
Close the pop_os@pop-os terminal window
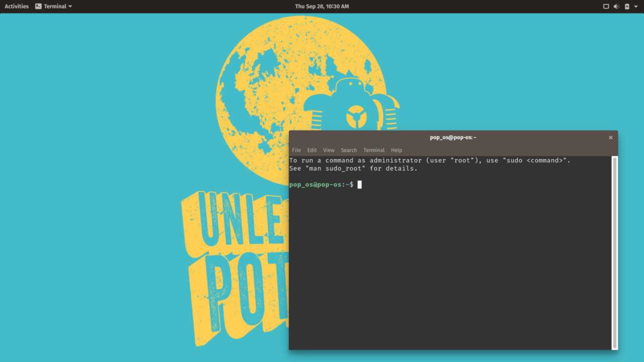click(611, 137)
